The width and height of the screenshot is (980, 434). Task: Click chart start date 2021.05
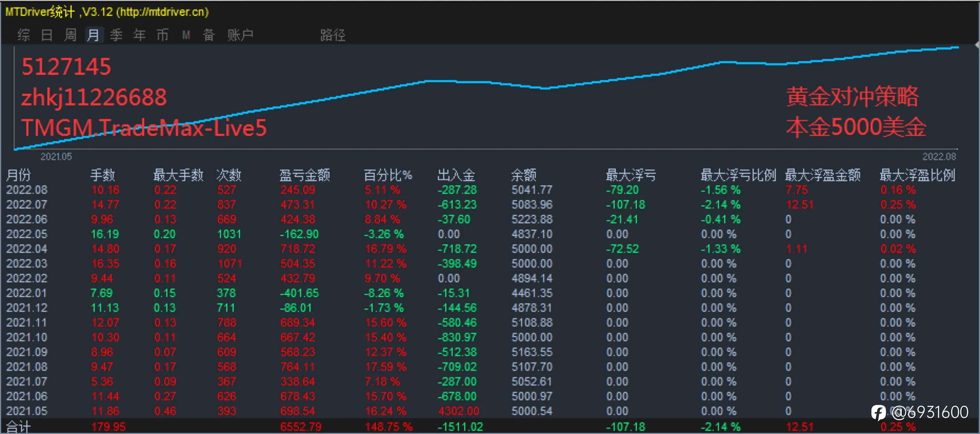[56, 156]
